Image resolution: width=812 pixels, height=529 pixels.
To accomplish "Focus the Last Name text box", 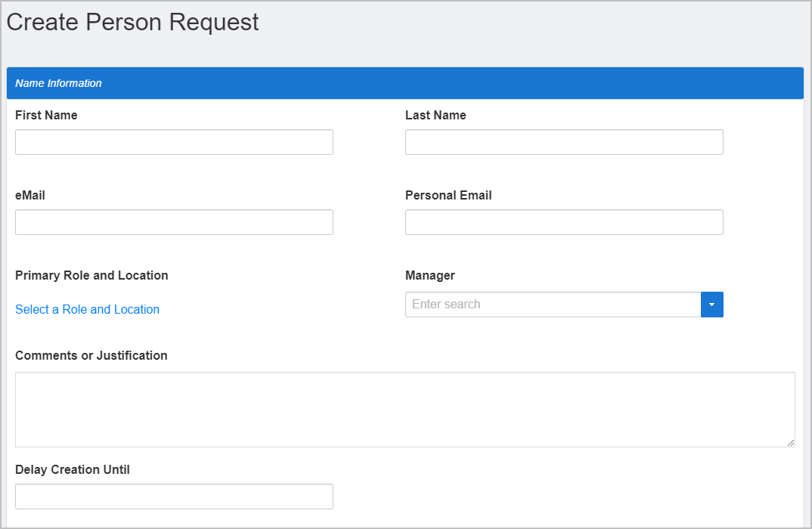I will coord(564,142).
